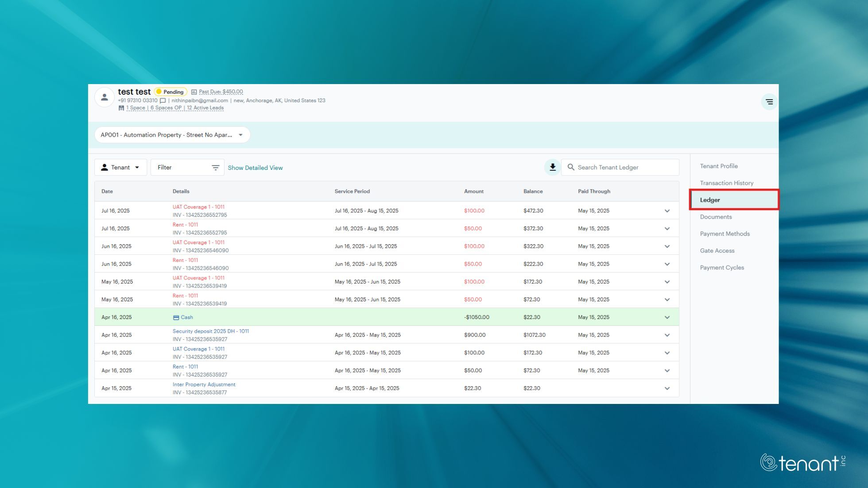868x488 pixels.
Task: Click the chat icon next to phone number
Action: click(x=163, y=101)
